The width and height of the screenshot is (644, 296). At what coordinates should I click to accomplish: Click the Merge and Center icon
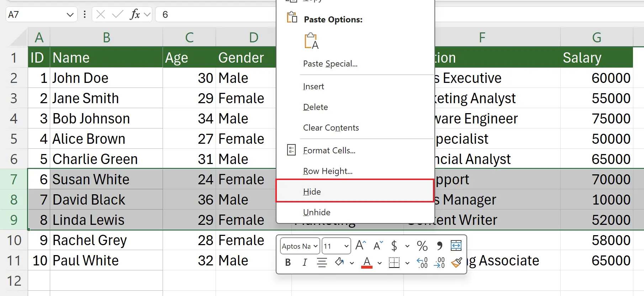click(x=456, y=245)
